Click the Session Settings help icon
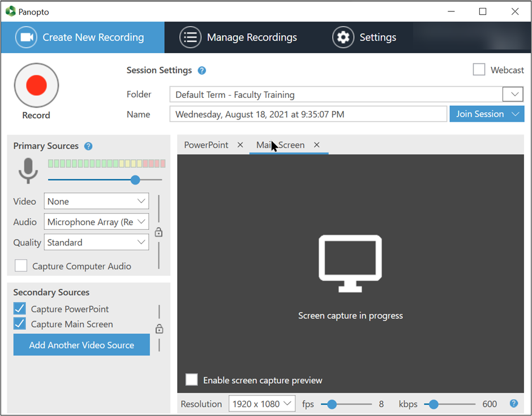The height and width of the screenshot is (416, 532). [201, 70]
